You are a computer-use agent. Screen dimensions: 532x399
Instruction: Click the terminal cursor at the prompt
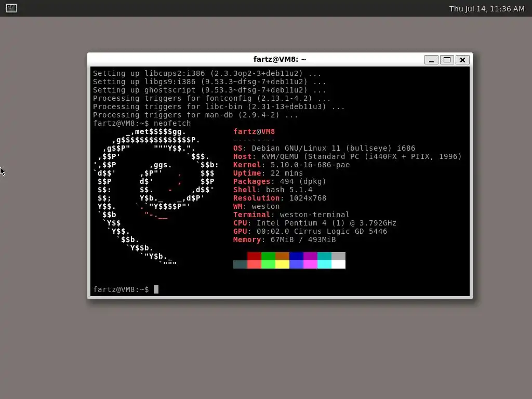[156, 289]
